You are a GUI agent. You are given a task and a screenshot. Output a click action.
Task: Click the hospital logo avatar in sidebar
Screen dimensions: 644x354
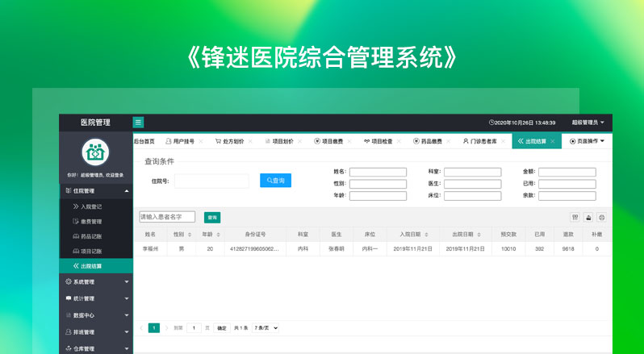click(x=96, y=152)
